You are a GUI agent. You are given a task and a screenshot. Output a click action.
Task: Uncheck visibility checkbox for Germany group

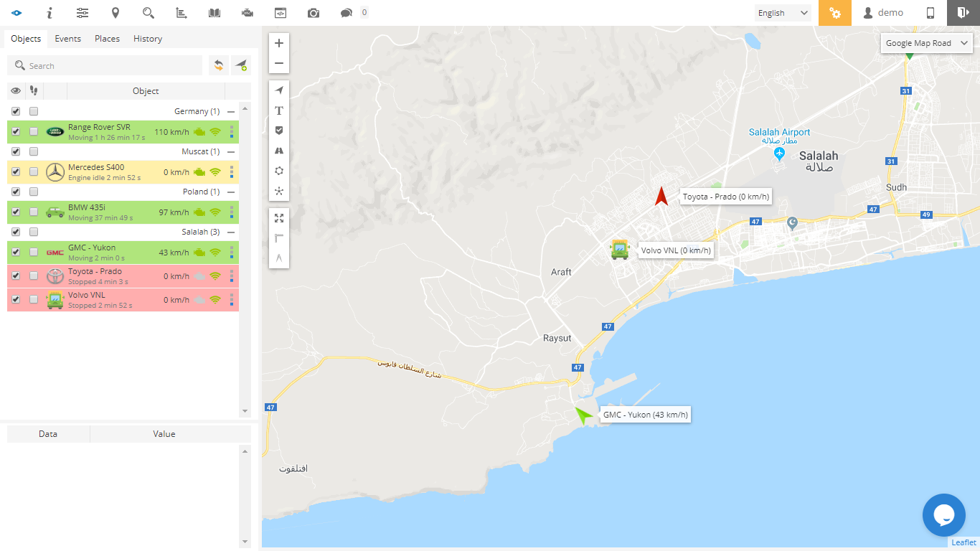tap(16, 111)
